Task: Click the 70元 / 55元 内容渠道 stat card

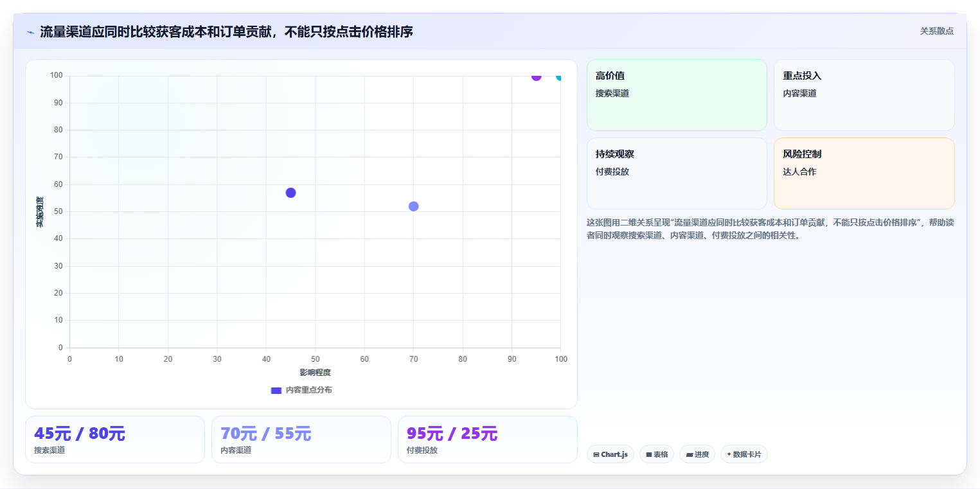Action: 301,440
